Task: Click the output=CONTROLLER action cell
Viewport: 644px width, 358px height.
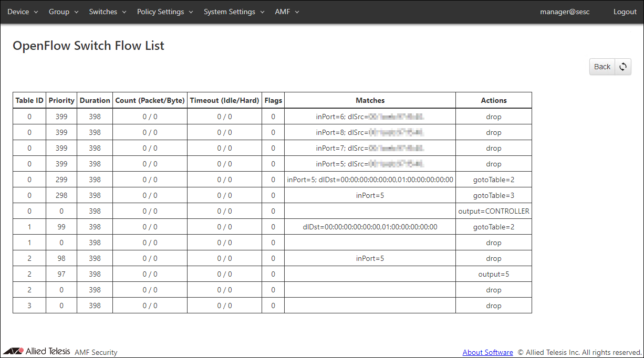Action: (x=493, y=211)
